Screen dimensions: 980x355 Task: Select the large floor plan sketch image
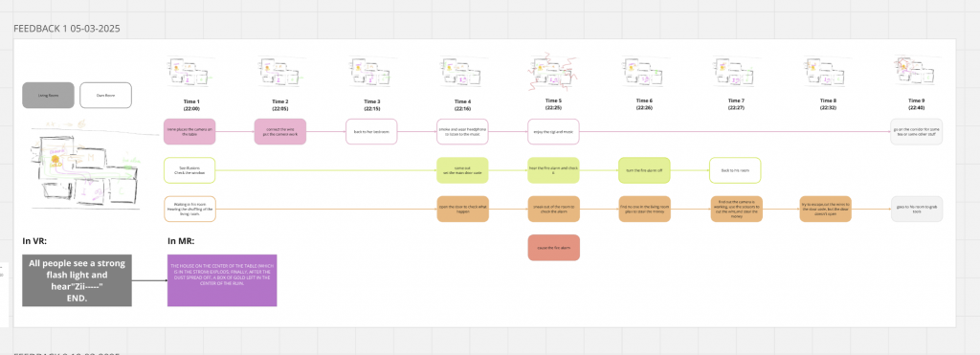click(87, 165)
